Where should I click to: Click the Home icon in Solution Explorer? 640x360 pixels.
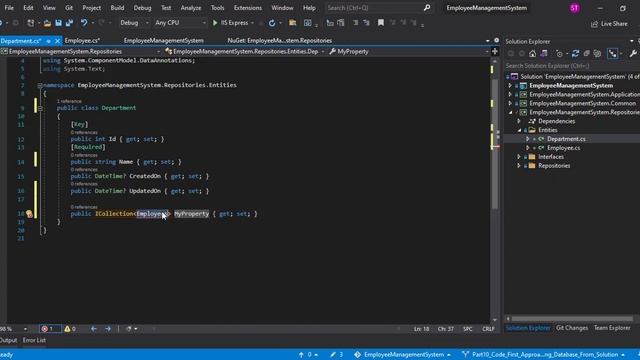[x=533, y=54]
